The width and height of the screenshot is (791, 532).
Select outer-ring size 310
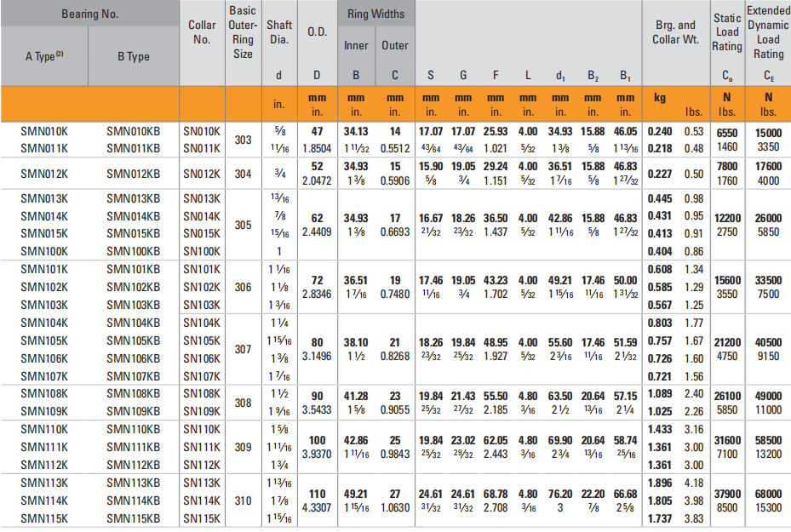243,501
